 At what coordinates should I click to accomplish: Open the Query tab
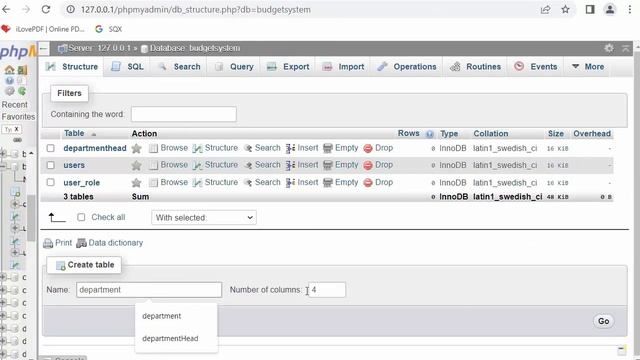[234, 67]
